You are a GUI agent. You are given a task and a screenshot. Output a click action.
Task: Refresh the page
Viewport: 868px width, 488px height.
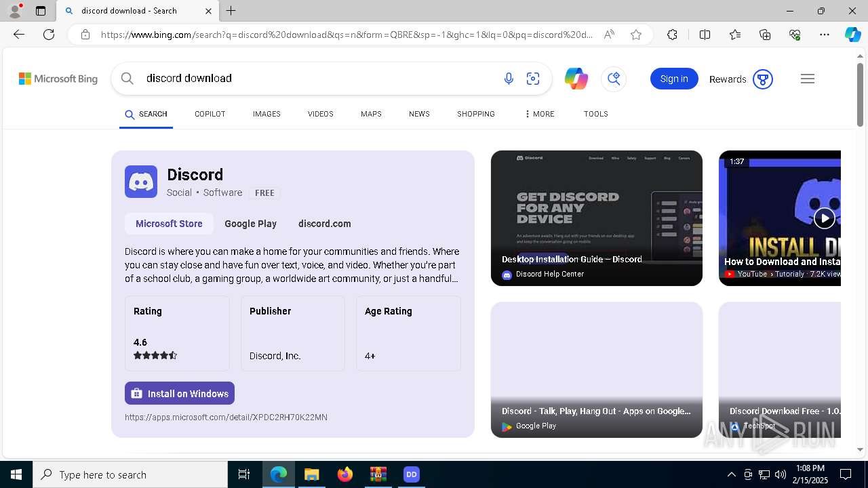tap(49, 35)
